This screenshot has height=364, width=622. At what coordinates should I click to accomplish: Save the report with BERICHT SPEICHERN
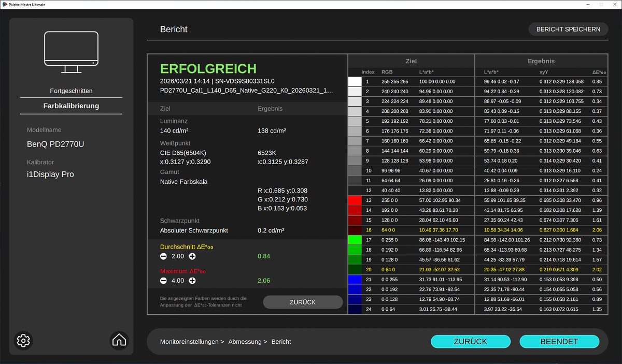click(x=568, y=29)
